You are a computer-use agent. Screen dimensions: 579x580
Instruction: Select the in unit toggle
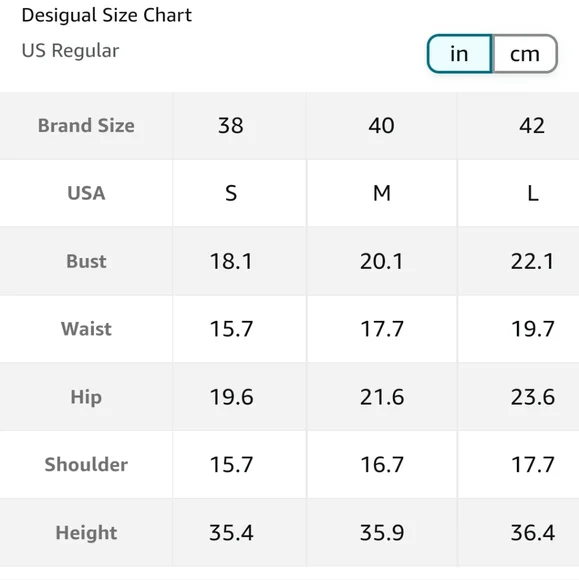(460, 54)
